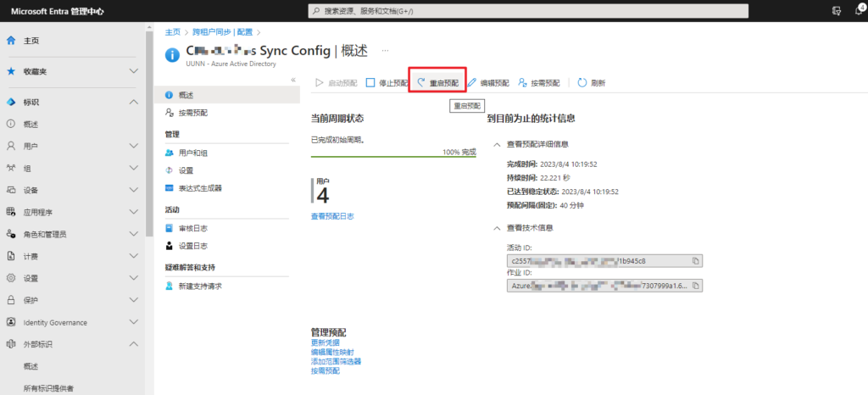Click 跨租户同步 | 配置 in the breadcrumb
This screenshot has height=395, width=868.
tap(217, 31)
